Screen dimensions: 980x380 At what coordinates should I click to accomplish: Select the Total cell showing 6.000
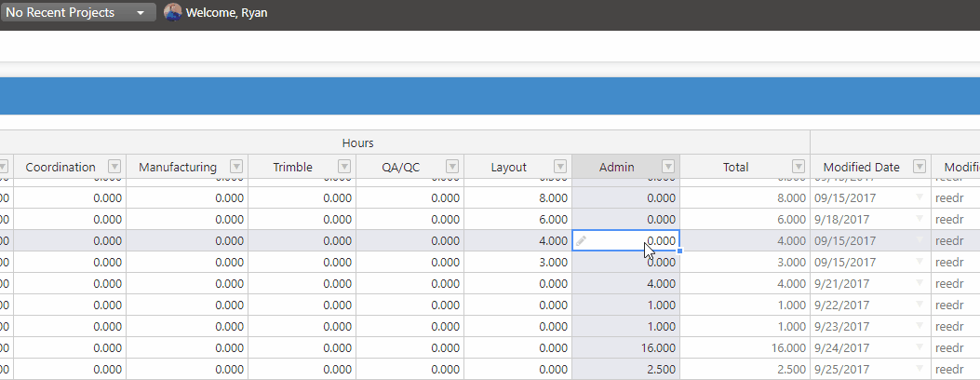(745, 220)
